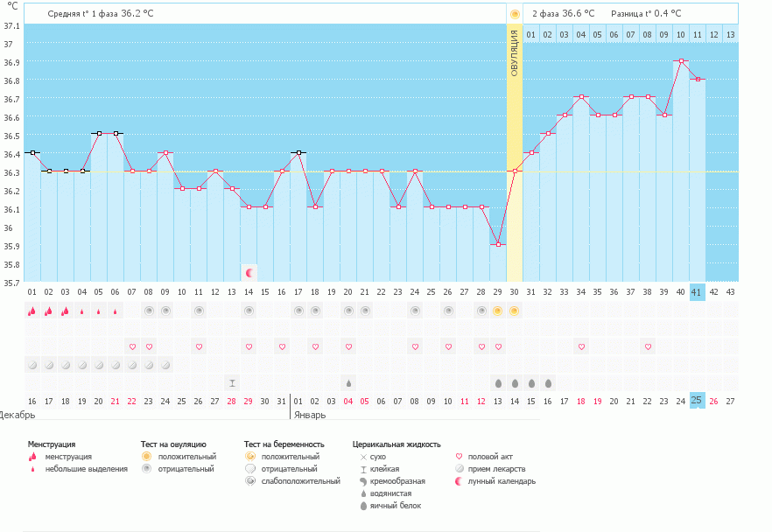Click the лунный календарь legend entry
The image size is (772, 532).
497,481
